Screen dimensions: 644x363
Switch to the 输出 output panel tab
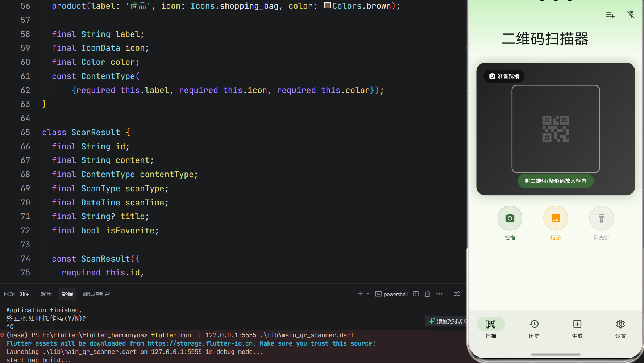46,294
